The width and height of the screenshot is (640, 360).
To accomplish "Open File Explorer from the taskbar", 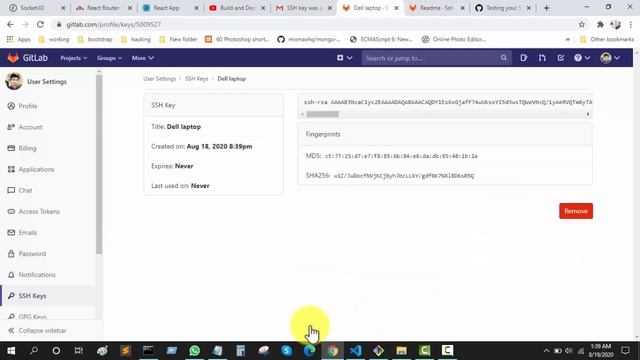I will [x=402, y=351].
